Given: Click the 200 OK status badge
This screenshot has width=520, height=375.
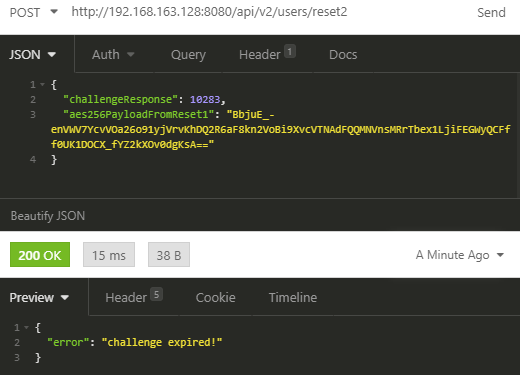Looking at the screenshot, I should click(x=40, y=255).
